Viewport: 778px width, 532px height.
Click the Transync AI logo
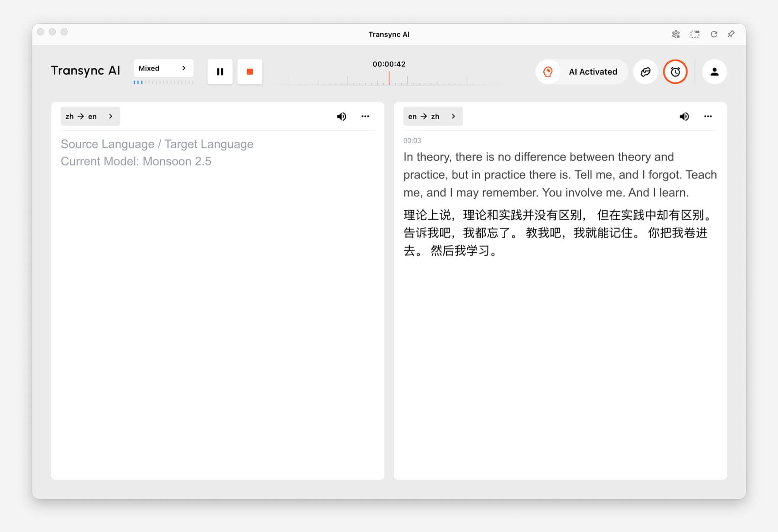point(86,70)
